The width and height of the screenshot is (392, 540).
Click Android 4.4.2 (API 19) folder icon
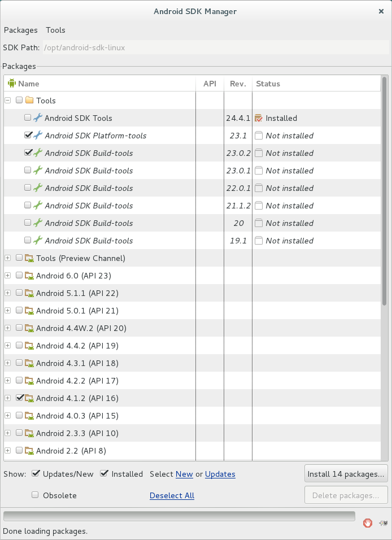(x=29, y=346)
